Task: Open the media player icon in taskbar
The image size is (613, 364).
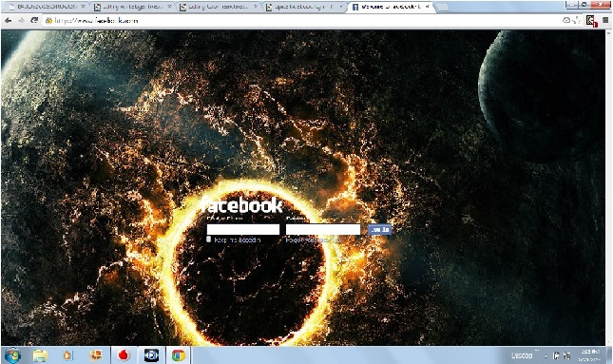Action: (x=67, y=355)
